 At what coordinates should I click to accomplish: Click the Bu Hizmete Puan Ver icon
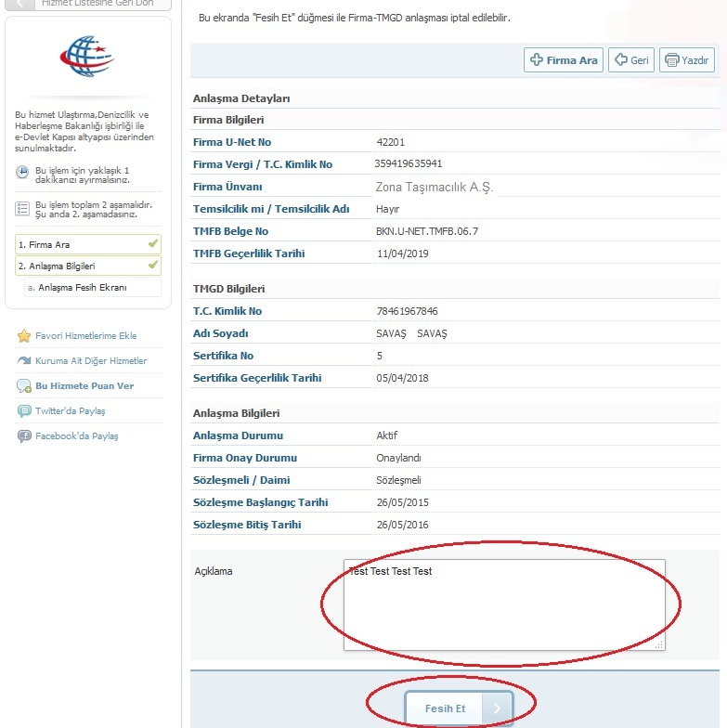[x=24, y=386]
